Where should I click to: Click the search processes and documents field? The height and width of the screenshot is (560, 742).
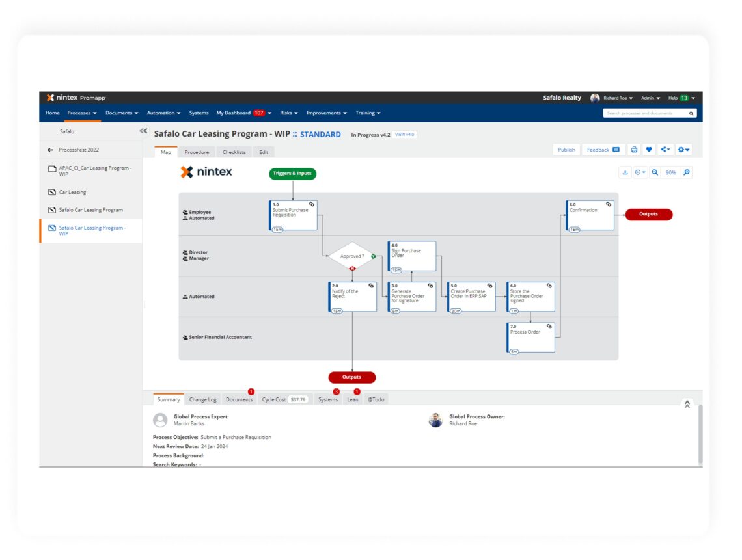644,113
